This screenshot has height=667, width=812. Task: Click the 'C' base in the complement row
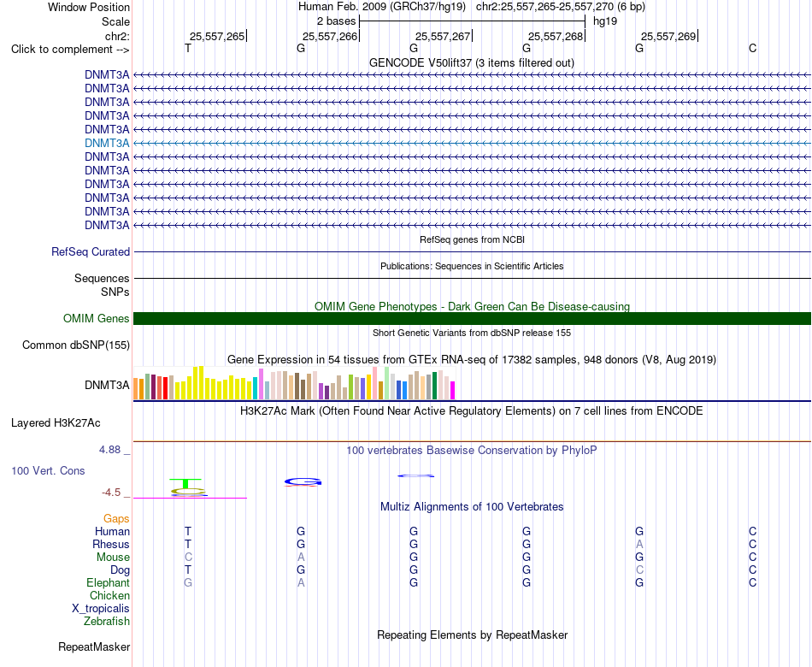pos(752,49)
